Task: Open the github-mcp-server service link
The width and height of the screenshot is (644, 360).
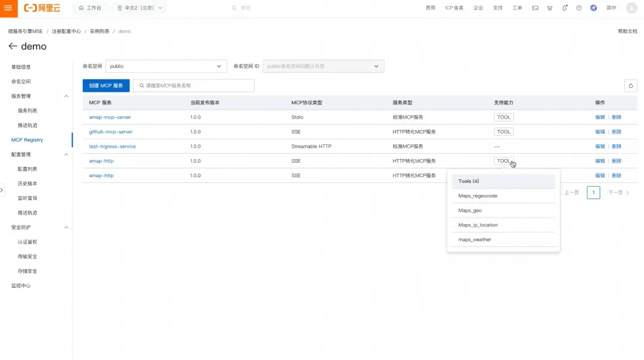Action: pos(111,132)
